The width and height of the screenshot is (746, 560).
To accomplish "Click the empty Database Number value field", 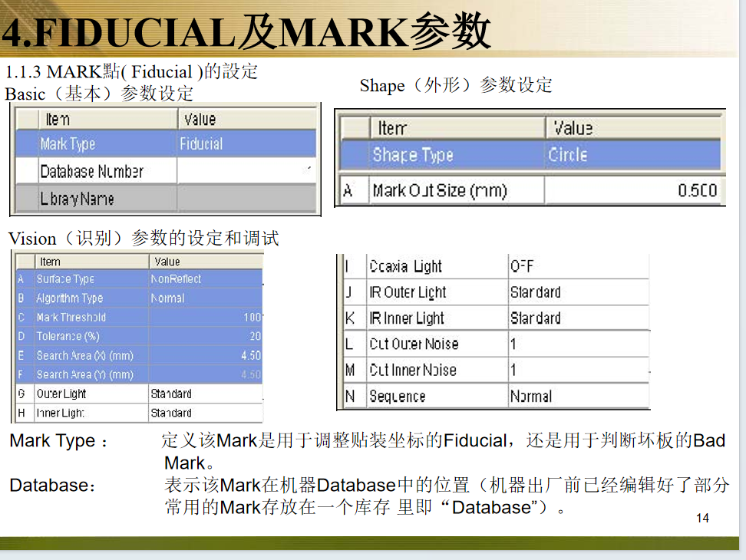I will [246, 171].
